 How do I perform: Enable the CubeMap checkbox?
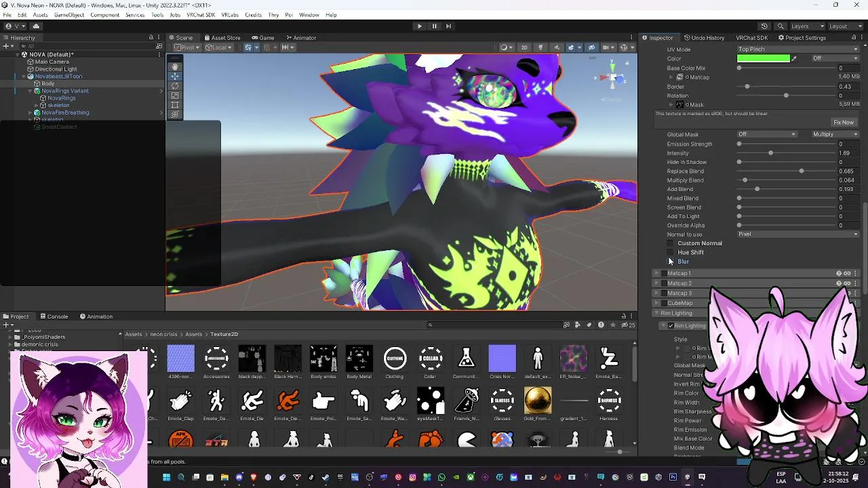664,303
